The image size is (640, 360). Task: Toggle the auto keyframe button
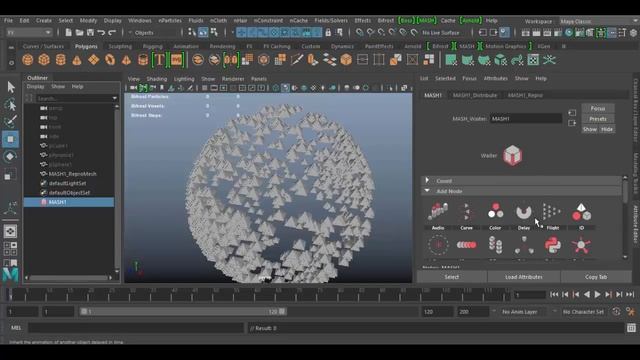pyautogui.click(x=616, y=312)
